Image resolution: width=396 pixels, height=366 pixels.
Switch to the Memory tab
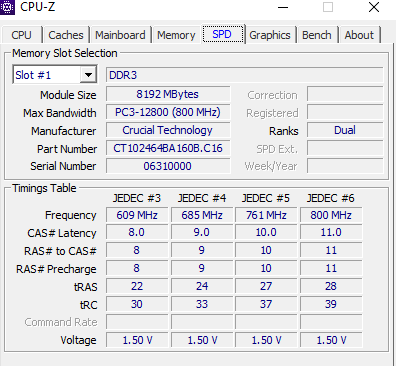(176, 35)
